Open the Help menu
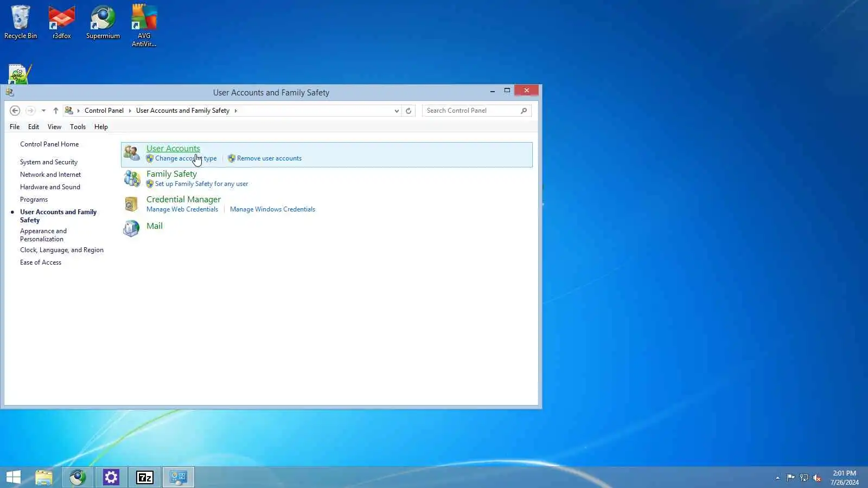 (101, 127)
